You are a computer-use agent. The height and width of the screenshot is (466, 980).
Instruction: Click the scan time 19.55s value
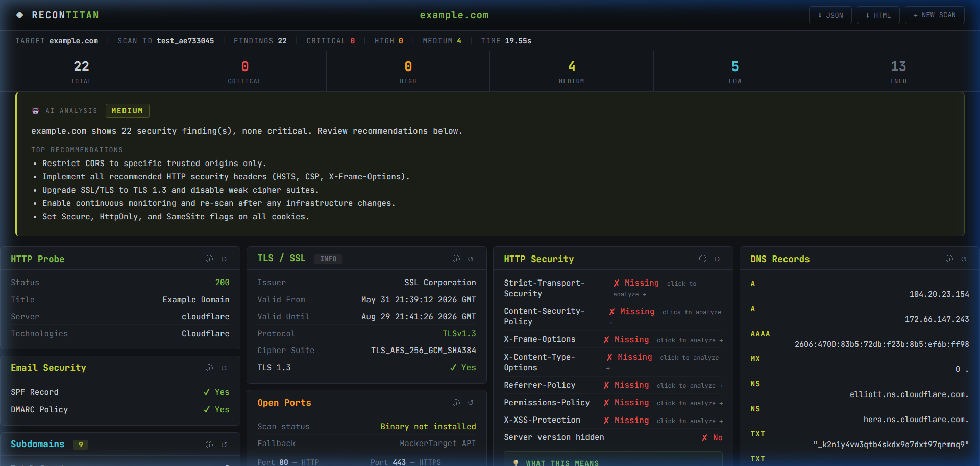[518, 41]
